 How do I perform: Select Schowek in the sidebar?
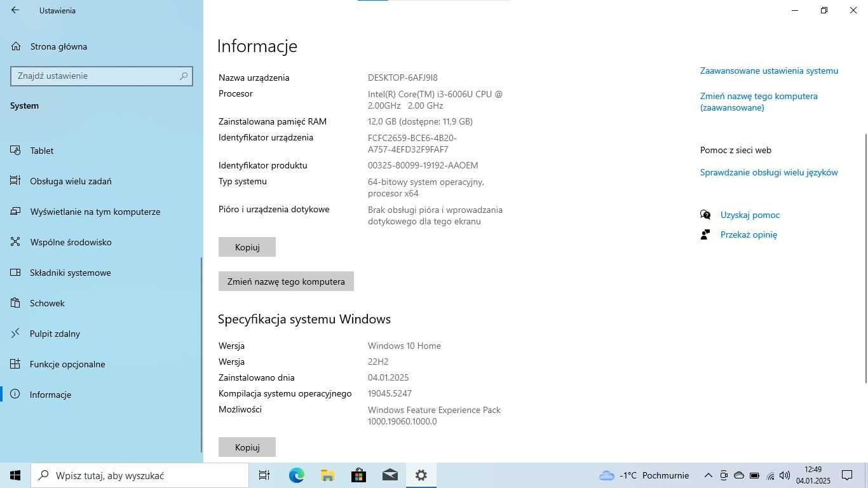pos(102,303)
